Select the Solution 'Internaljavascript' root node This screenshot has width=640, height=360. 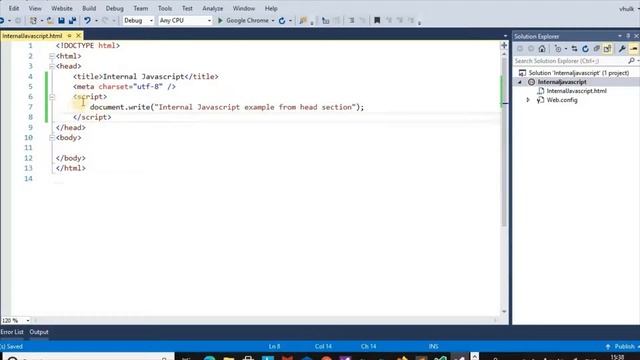[x=578, y=73]
